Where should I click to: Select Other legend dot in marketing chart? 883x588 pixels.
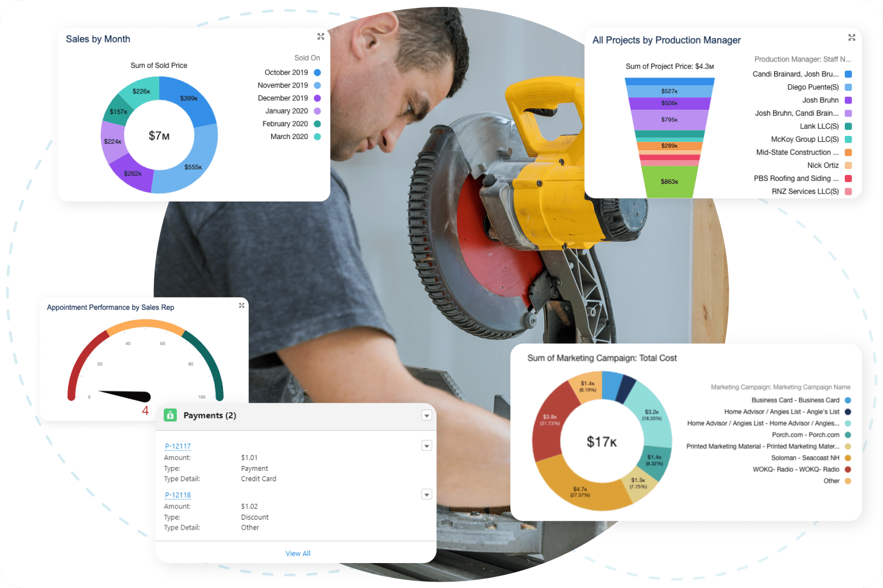tap(848, 481)
